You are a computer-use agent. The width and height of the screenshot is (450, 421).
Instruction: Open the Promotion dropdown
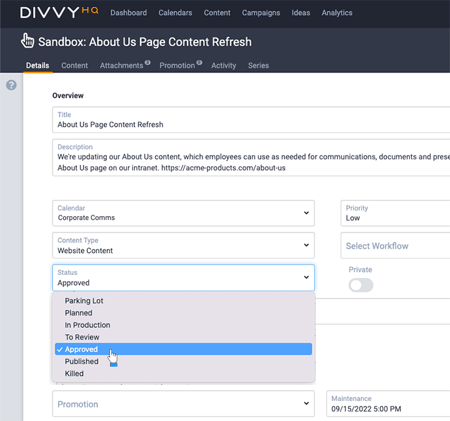coord(183,404)
